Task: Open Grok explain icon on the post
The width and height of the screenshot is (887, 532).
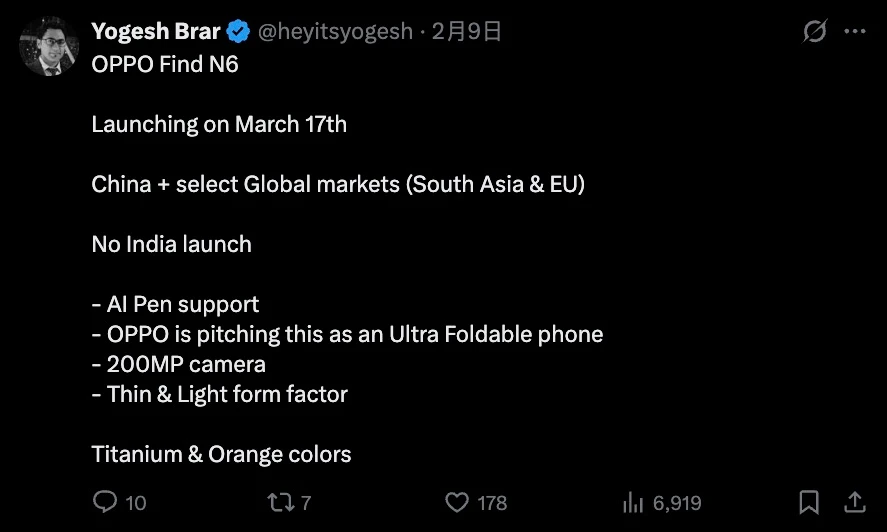Action: pos(815,32)
